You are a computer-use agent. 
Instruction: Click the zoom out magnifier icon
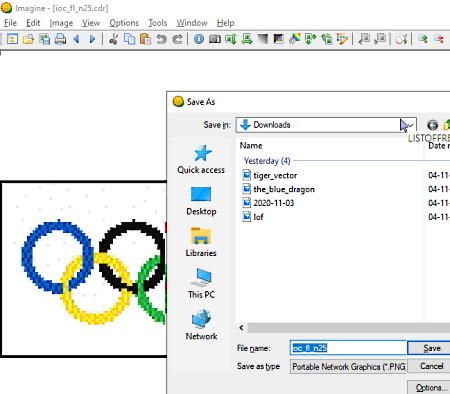(x=439, y=39)
